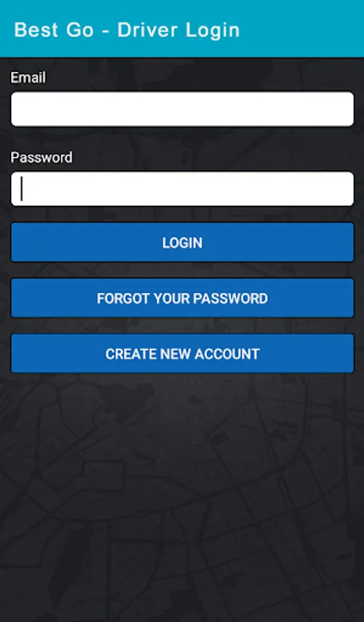This screenshot has width=364, height=622.
Task: Click the Email label text
Action: click(x=28, y=77)
